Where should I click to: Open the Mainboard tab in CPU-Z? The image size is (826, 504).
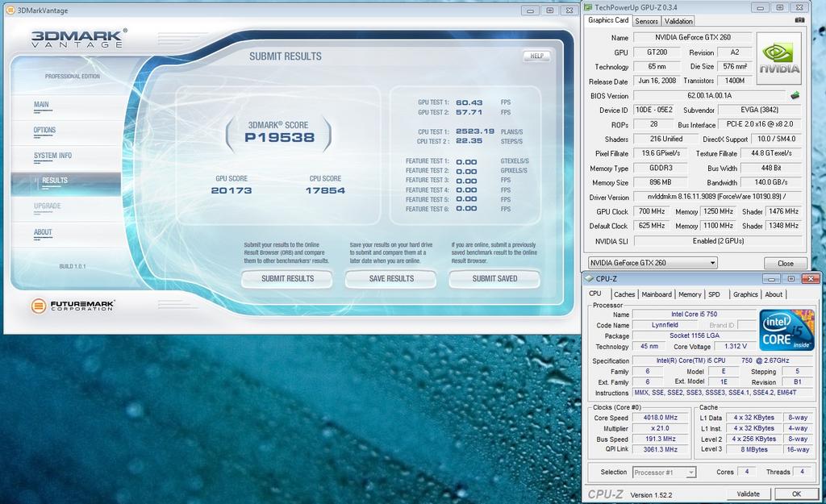(657, 294)
